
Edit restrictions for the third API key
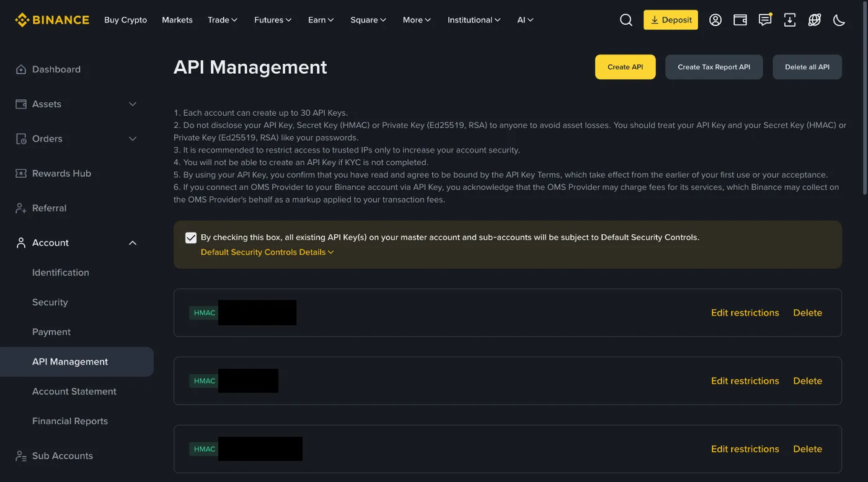click(x=745, y=449)
